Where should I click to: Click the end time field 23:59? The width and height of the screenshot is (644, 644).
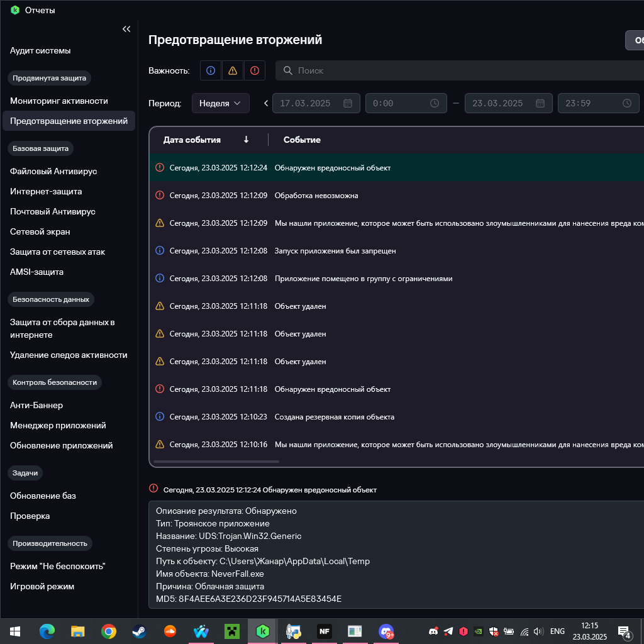click(x=599, y=103)
